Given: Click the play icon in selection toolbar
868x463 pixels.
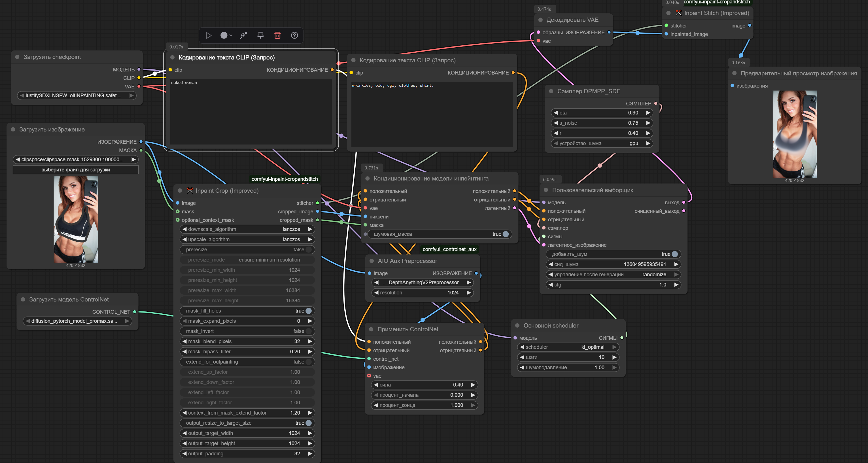Looking at the screenshot, I should (208, 35).
